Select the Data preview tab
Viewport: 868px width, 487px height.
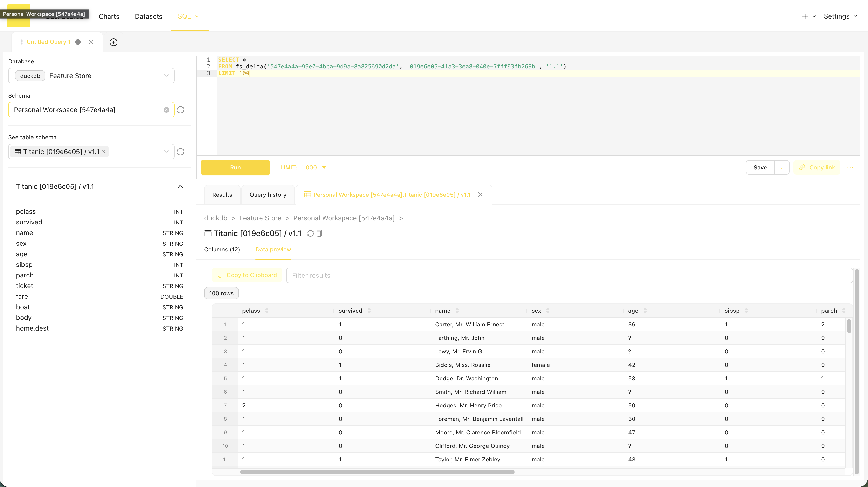273,250
